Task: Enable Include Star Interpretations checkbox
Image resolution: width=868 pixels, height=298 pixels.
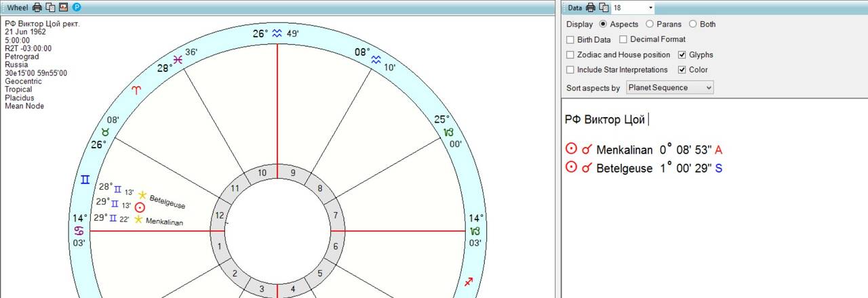Action: (x=570, y=70)
